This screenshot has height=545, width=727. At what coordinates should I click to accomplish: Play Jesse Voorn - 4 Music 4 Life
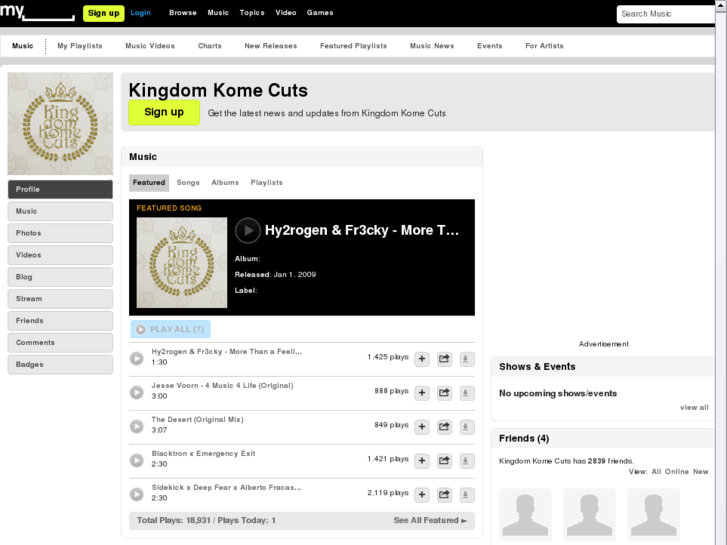coord(136,392)
